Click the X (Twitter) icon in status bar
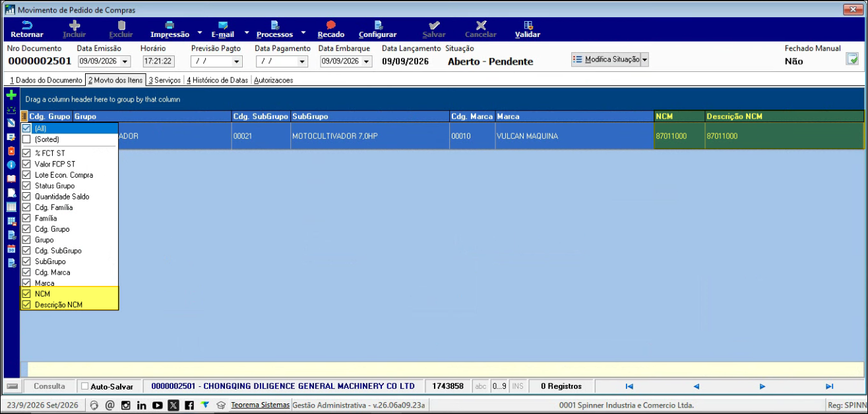The height and width of the screenshot is (414, 868). pyautogui.click(x=173, y=405)
